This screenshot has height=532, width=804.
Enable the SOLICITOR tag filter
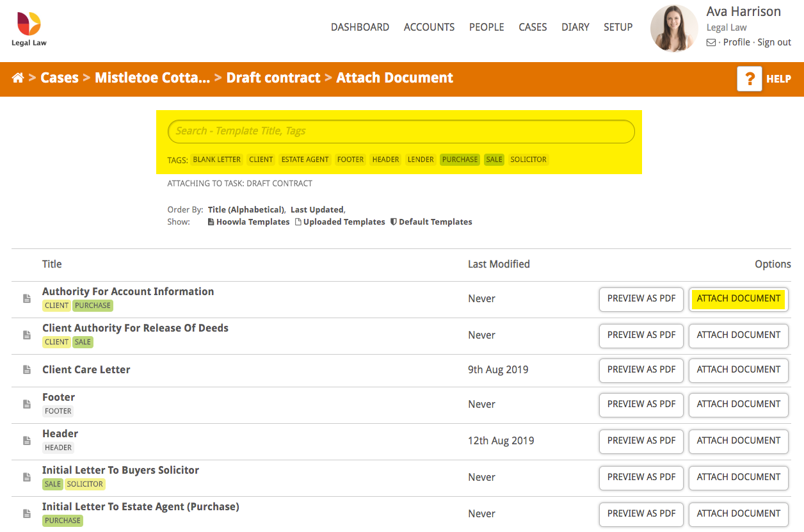pyautogui.click(x=528, y=159)
